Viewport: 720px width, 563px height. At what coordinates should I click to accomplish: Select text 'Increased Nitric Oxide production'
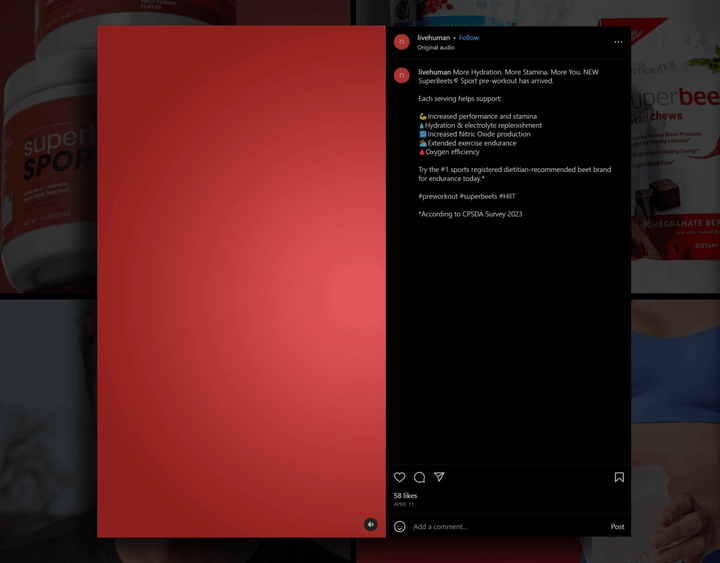pos(479,134)
